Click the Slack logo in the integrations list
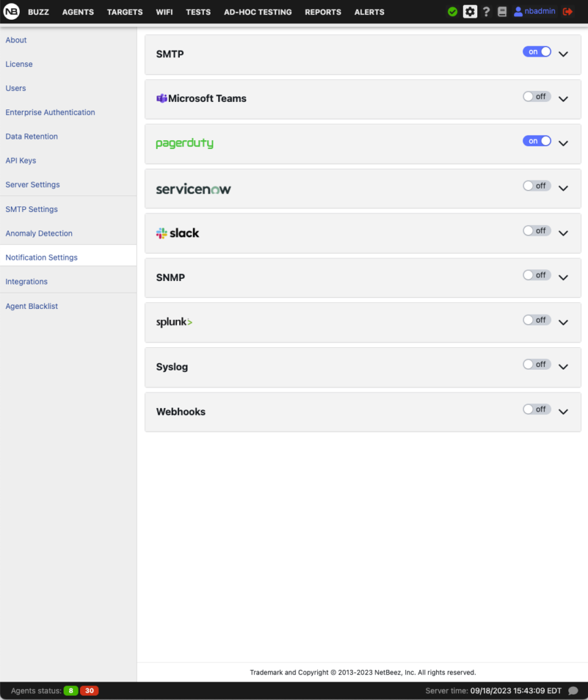 point(177,232)
